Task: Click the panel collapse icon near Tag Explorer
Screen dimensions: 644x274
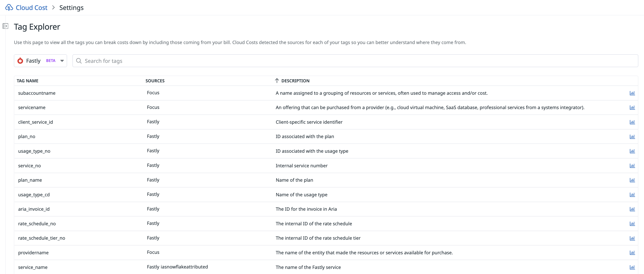Action: point(6,26)
